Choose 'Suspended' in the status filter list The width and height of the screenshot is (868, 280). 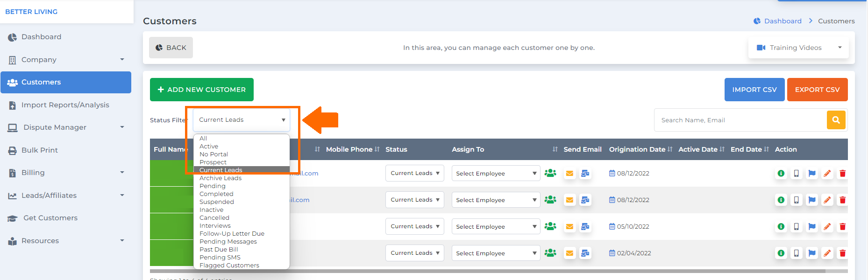click(x=242, y=202)
